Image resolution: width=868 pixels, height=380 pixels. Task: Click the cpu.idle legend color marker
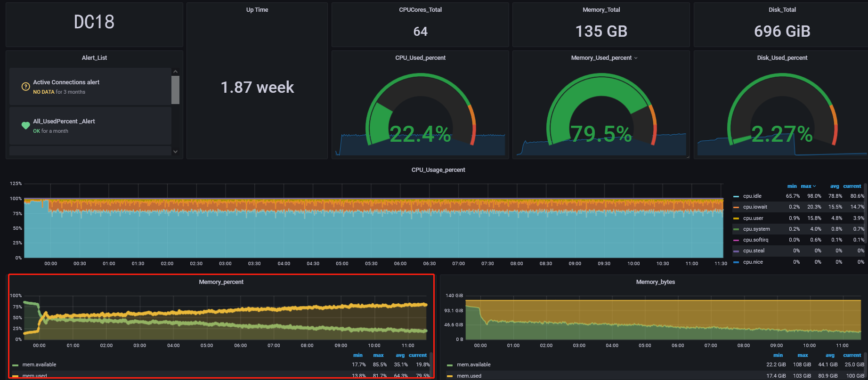(x=736, y=196)
